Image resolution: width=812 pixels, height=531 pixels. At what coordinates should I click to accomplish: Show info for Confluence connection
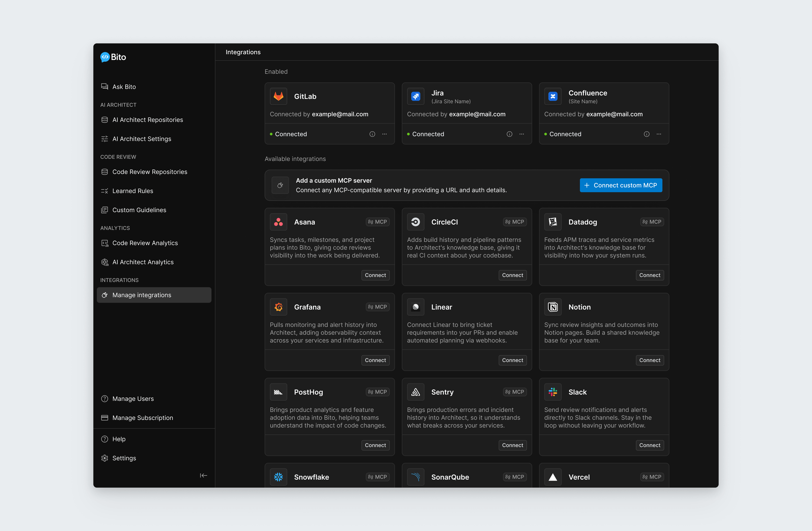click(x=647, y=134)
